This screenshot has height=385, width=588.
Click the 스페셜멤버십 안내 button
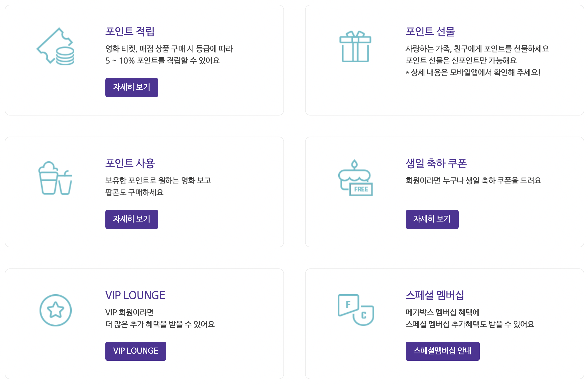(442, 351)
